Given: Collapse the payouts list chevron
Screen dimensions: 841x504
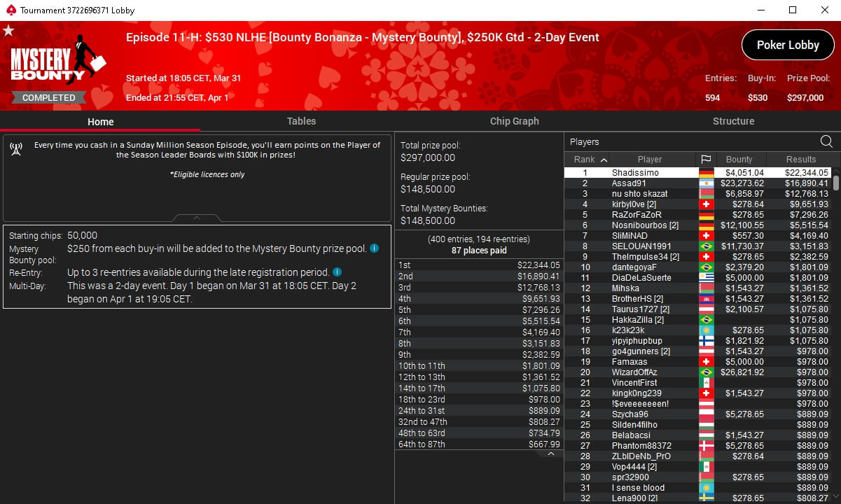Looking at the screenshot, I should [x=550, y=454].
